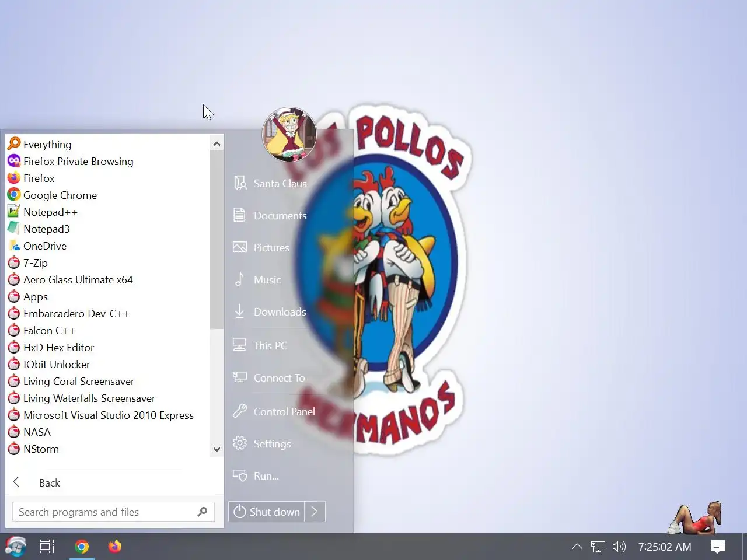Click the 7-Zip folder icon
Viewport: 747px width, 560px height.
[x=14, y=262]
